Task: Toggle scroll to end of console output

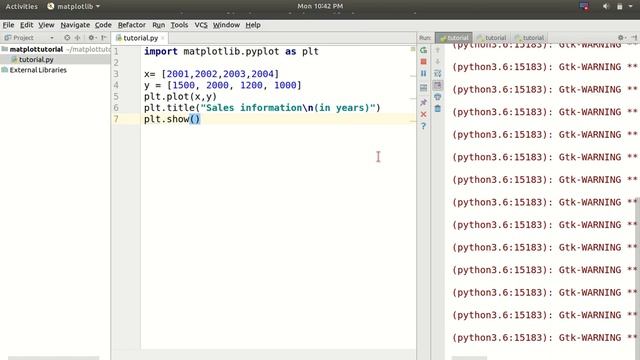Action: 438,85
